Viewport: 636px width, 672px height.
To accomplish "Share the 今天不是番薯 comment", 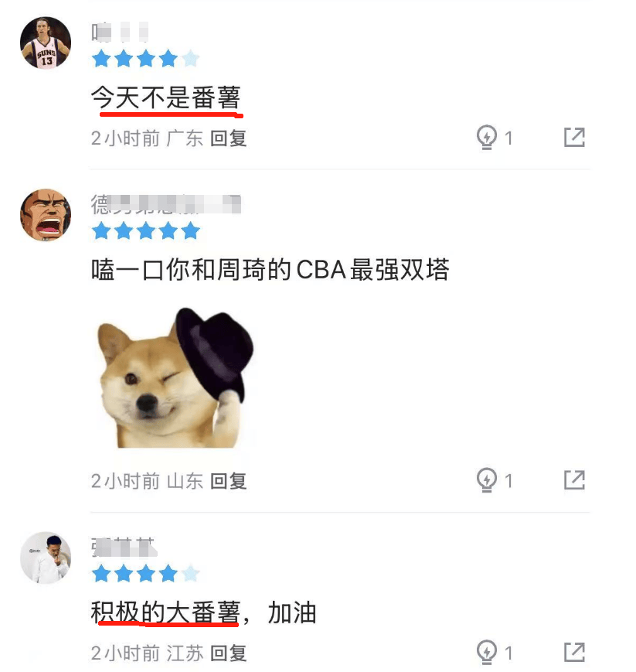I will [574, 137].
